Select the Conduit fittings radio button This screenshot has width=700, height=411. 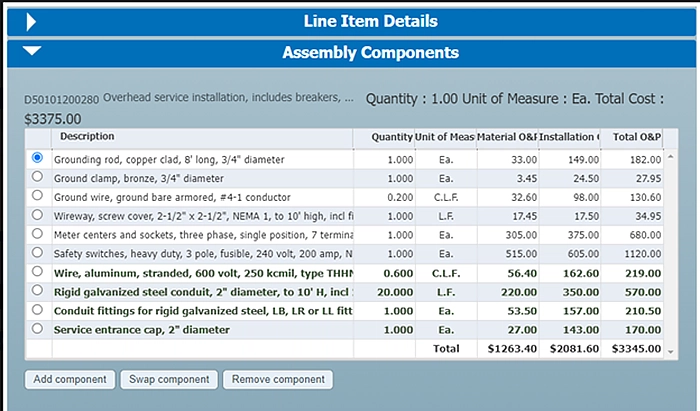38,310
